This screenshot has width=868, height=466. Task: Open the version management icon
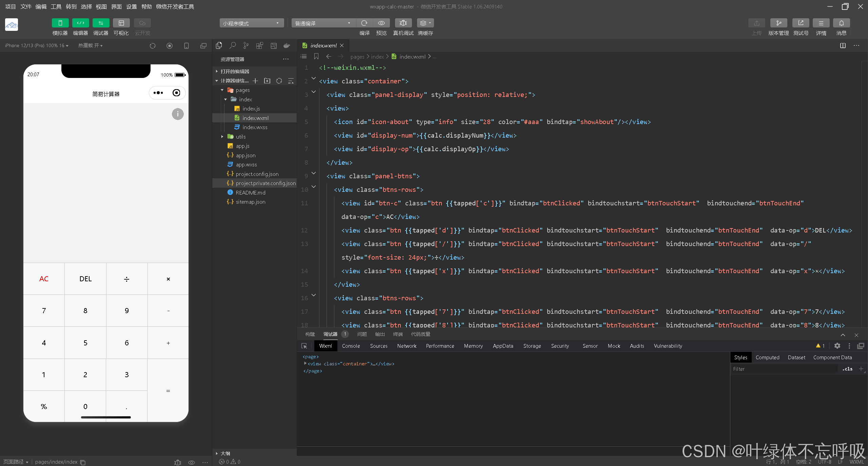778,23
